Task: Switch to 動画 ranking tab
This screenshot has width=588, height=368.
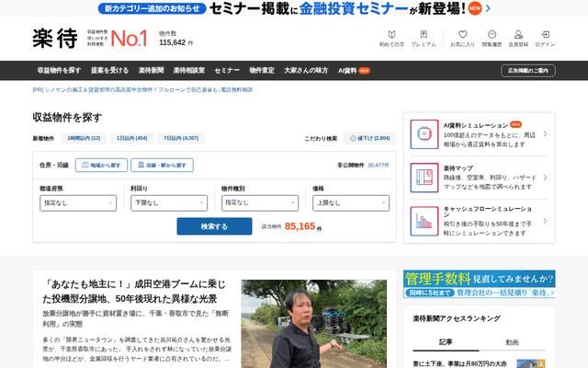Action: pos(513,341)
